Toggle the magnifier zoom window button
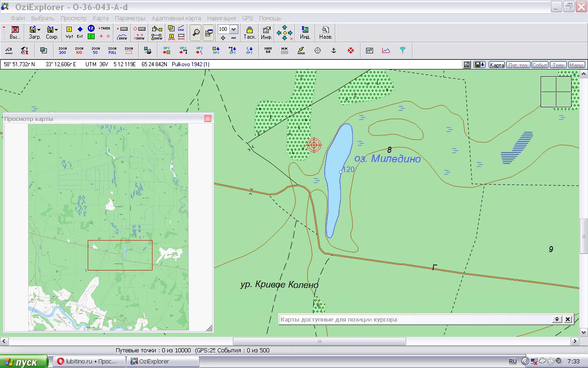This screenshot has width=588, height=368. pos(196,33)
